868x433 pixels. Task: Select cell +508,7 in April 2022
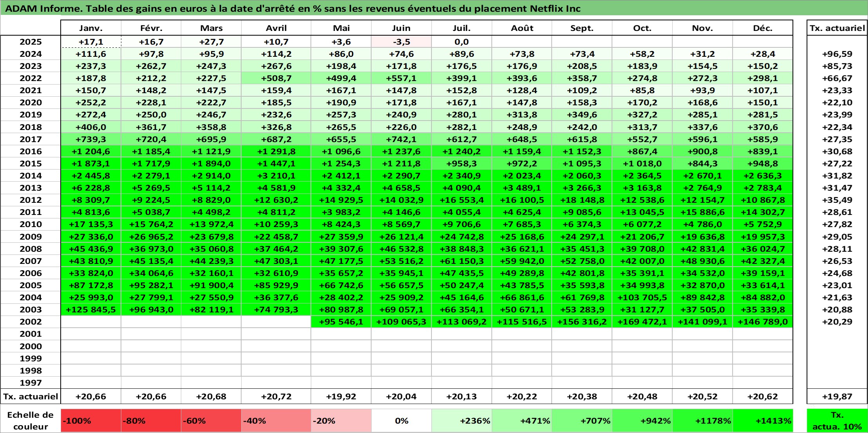[276, 78]
